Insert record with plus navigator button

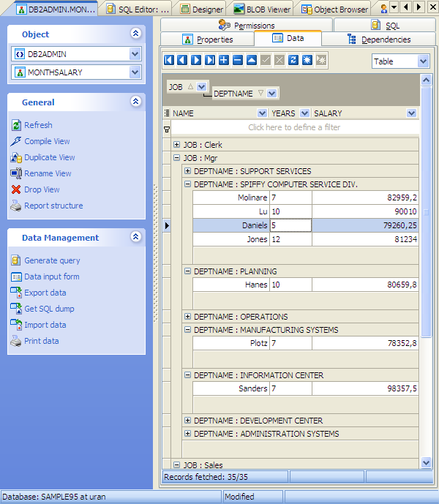pyautogui.click(x=224, y=60)
